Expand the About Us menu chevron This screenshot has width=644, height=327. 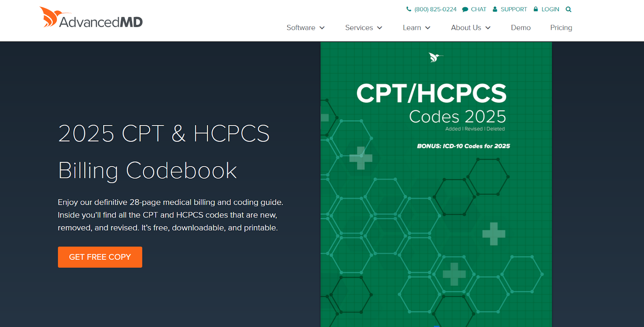(488, 28)
